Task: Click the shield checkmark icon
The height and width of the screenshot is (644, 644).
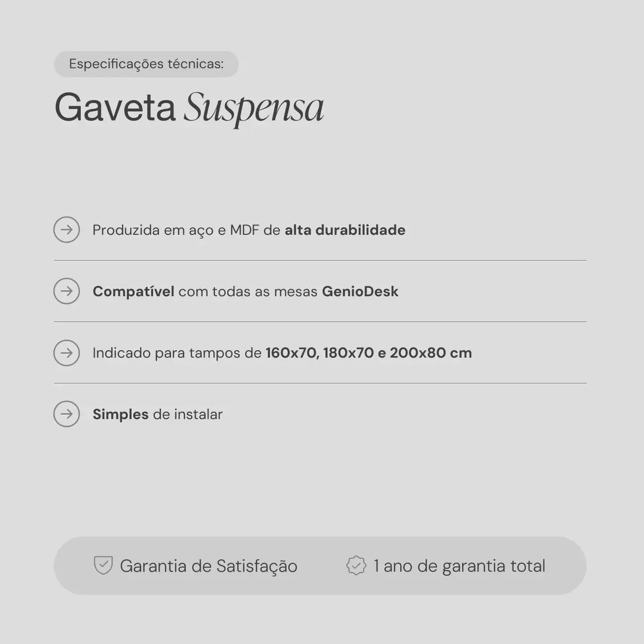Action: [x=103, y=565]
